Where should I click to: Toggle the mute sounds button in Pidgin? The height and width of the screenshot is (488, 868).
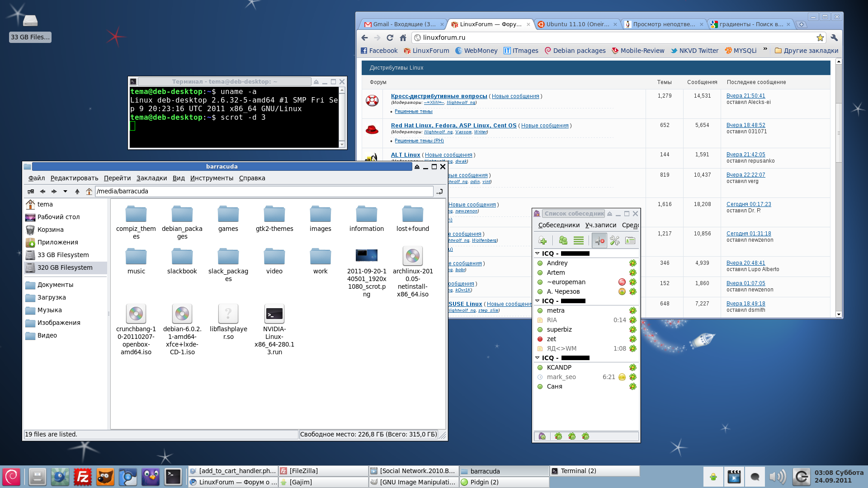pos(599,241)
